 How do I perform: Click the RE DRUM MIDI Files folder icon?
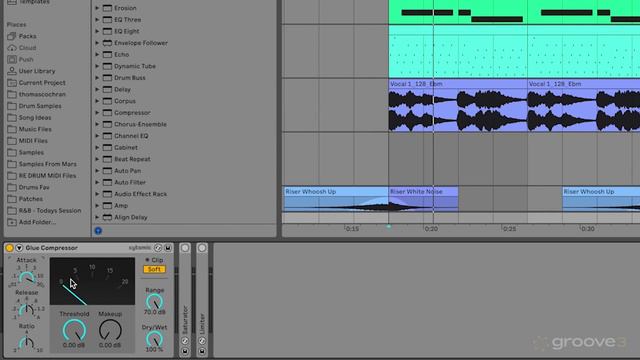(x=12, y=176)
